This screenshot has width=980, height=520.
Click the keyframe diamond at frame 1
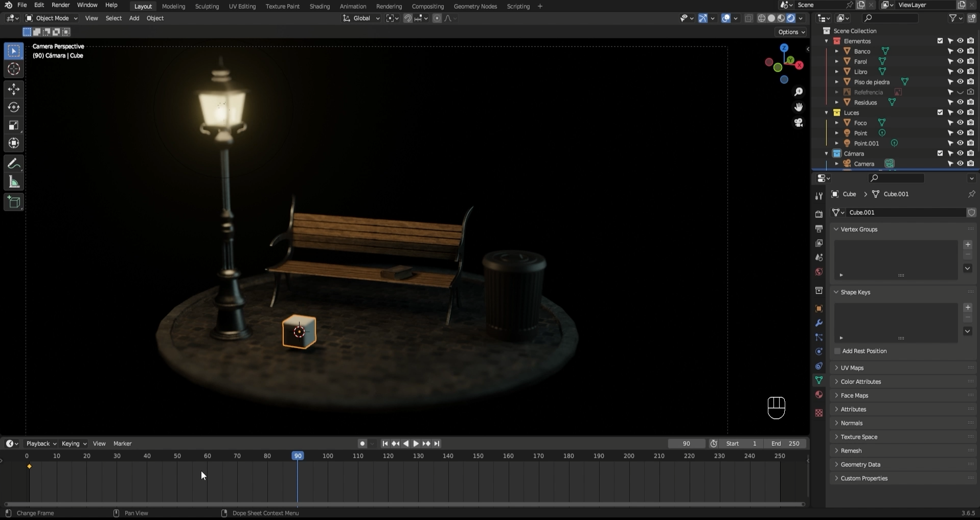point(30,466)
